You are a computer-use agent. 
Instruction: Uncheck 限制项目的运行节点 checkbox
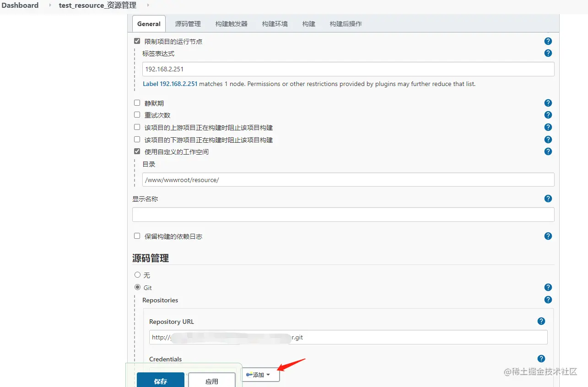point(137,41)
